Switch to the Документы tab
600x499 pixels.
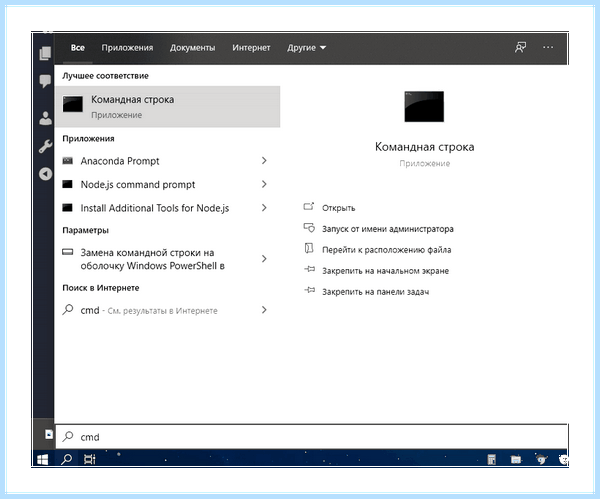(192, 48)
